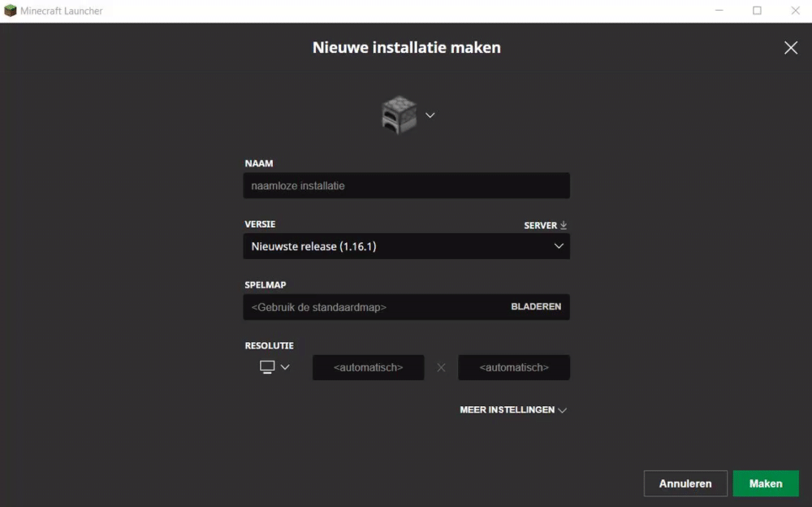Click the Nieuwe installatie maken heading

point(407,47)
